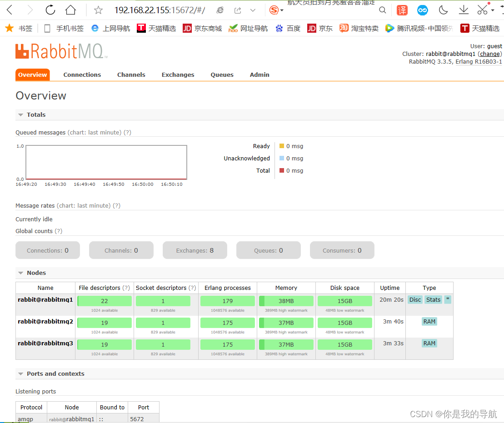
Task: Collapse the Totals section
Action: (x=20, y=114)
